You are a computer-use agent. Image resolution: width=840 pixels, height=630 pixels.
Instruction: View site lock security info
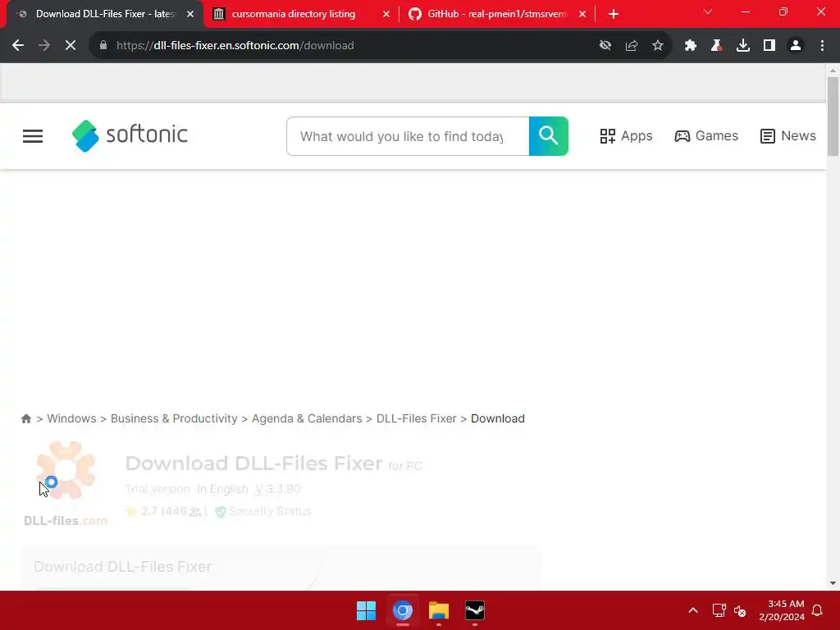pyautogui.click(x=103, y=46)
